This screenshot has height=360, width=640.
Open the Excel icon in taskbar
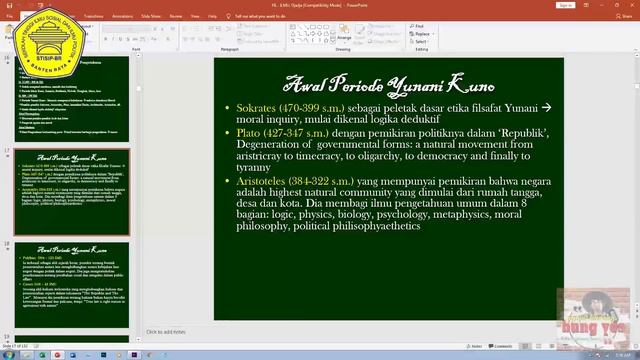click(x=42, y=355)
